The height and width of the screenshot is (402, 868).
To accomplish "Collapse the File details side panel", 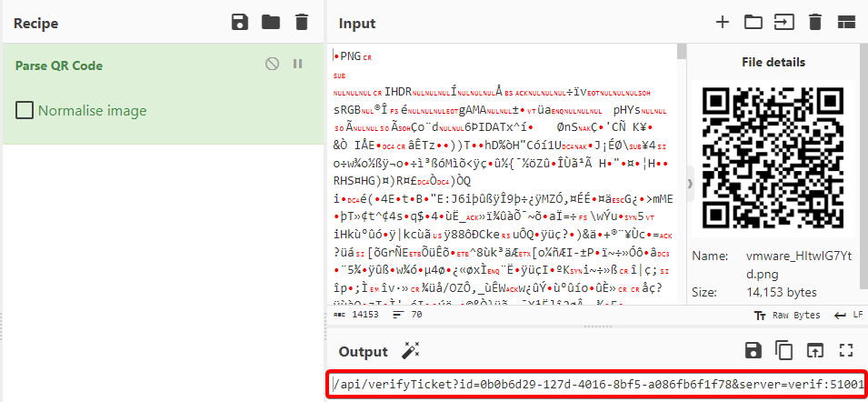I will 690,183.
